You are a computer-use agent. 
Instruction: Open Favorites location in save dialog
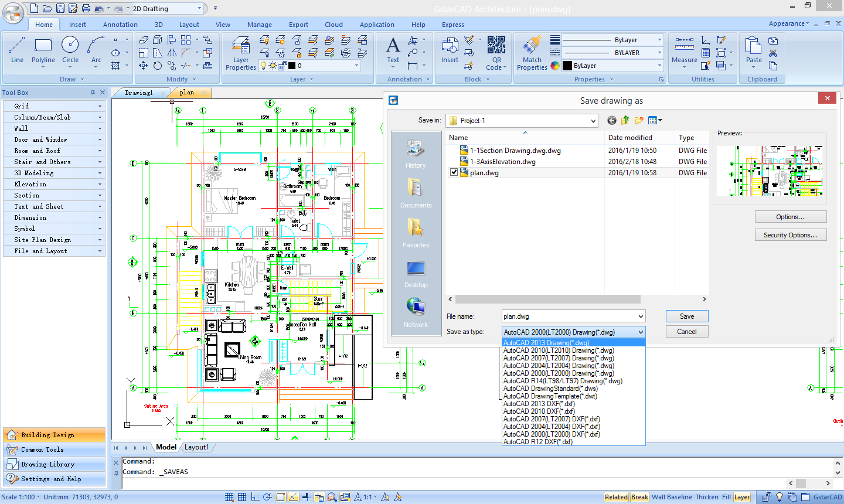tap(416, 233)
